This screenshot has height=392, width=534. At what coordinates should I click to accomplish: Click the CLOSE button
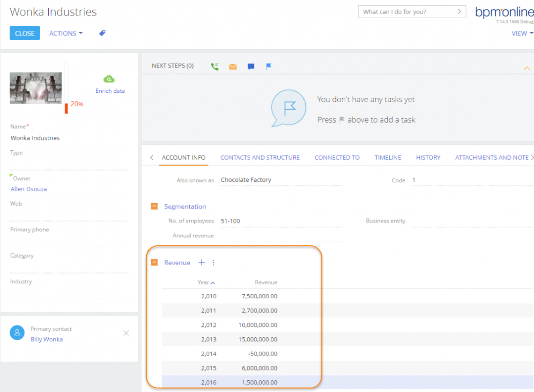pyautogui.click(x=25, y=33)
